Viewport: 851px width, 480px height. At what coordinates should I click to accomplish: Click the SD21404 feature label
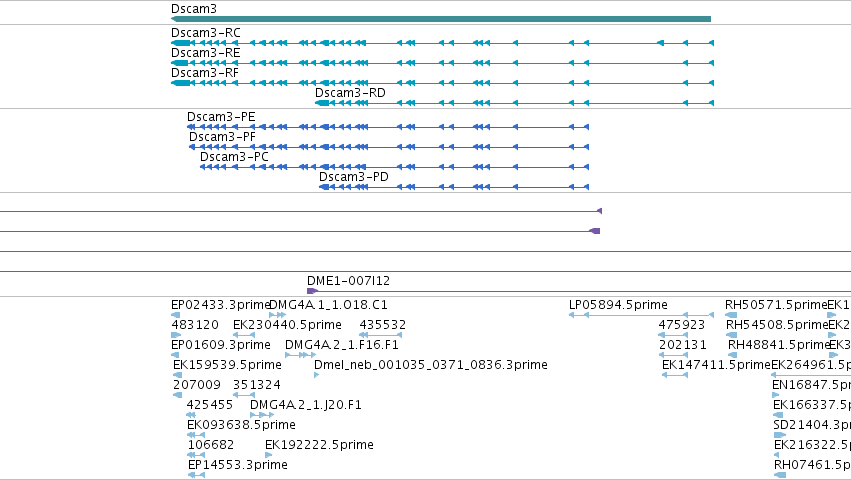[812, 425]
